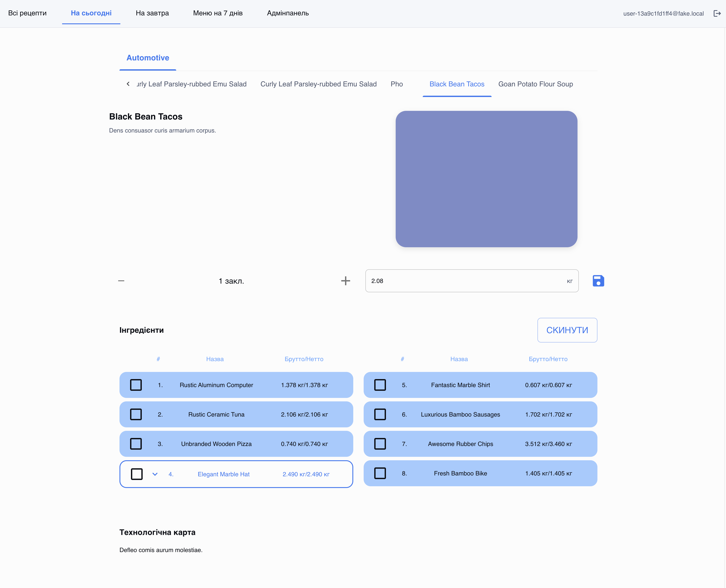This screenshot has height=588, width=726.
Task: Click the Rustic Ceramic Tuna ingredient name
Action: [x=216, y=415]
